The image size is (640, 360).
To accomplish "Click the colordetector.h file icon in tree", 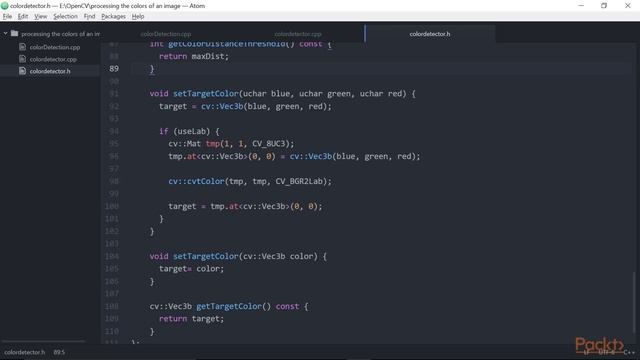I will pos(22,71).
